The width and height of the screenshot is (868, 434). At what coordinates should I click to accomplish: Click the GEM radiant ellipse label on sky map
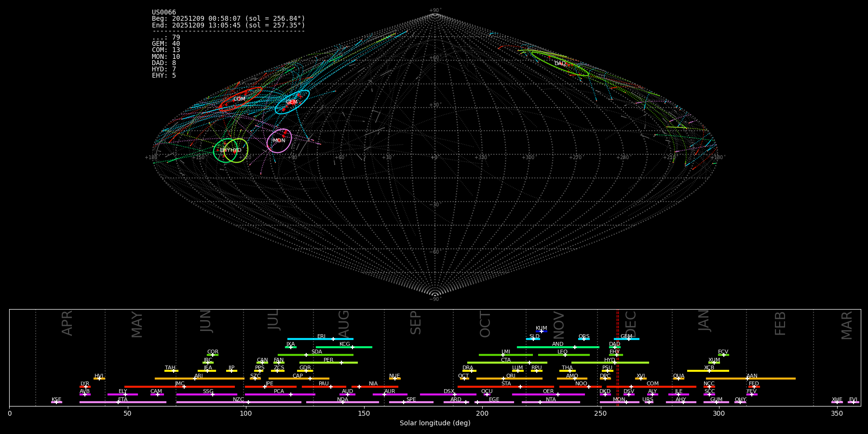coord(292,102)
